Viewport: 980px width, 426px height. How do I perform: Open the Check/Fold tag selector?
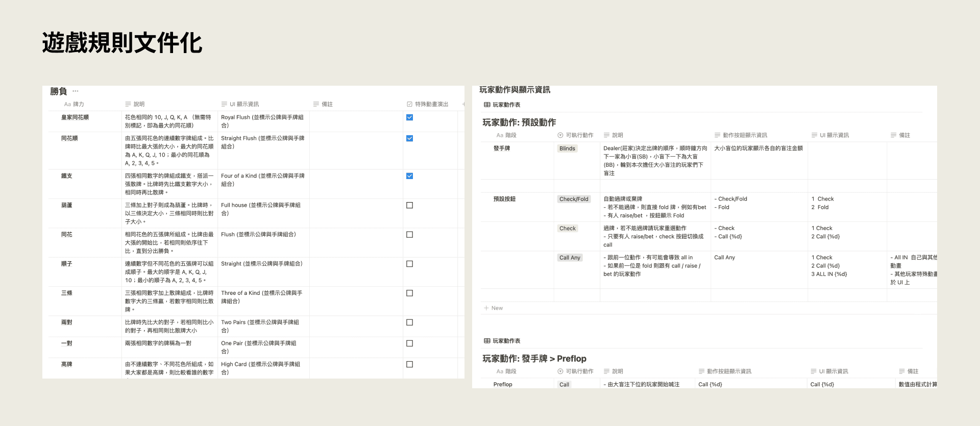pyautogui.click(x=574, y=199)
